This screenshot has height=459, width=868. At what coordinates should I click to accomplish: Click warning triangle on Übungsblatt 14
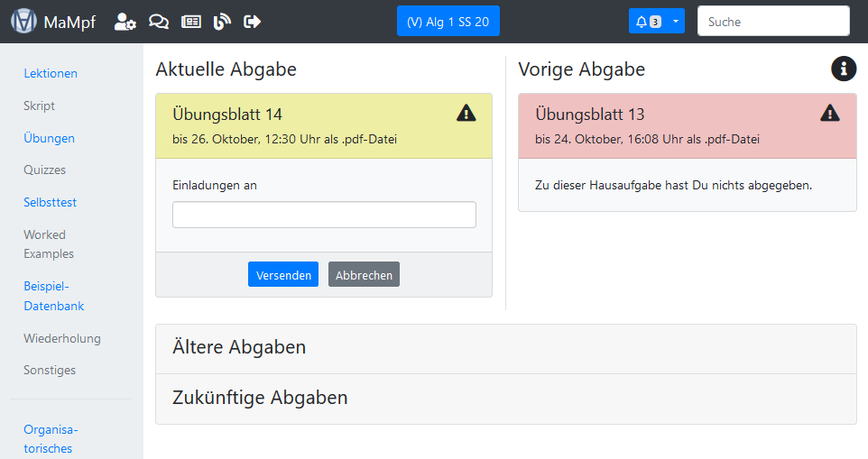466,113
